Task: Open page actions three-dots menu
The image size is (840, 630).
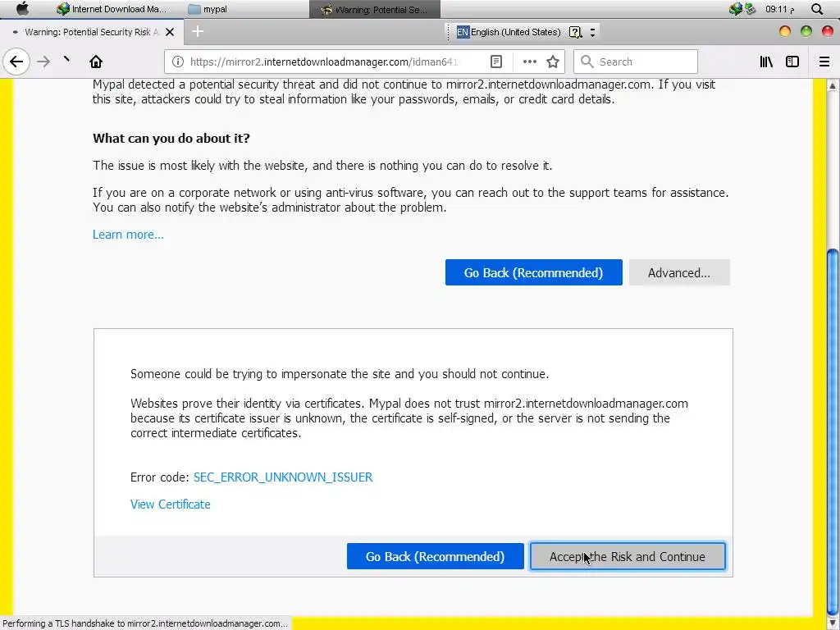Action: pyautogui.click(x=529, y=62)
